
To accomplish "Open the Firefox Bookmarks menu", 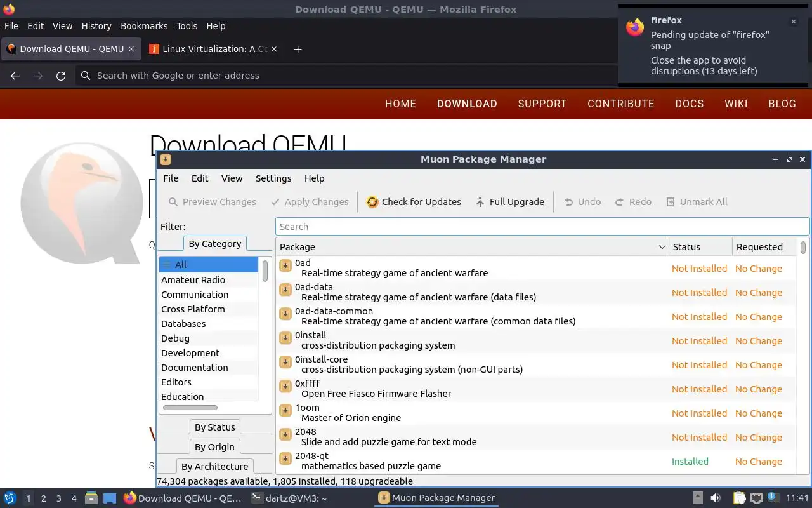I will tap(144, 26).
